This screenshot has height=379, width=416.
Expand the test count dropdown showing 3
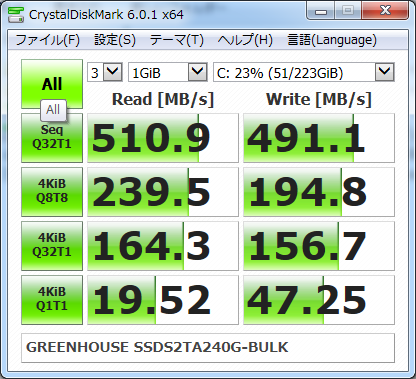coord(112,72)
